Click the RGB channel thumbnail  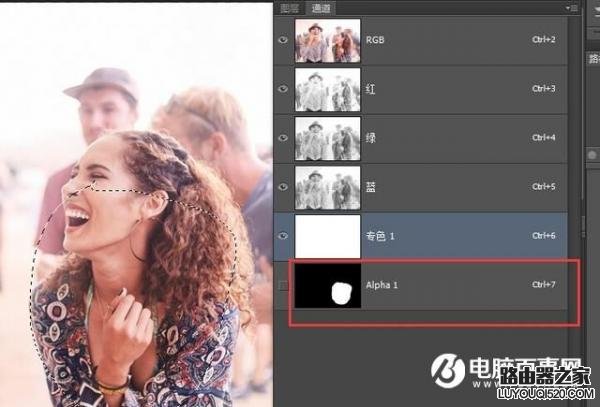(x=328, y=40)
